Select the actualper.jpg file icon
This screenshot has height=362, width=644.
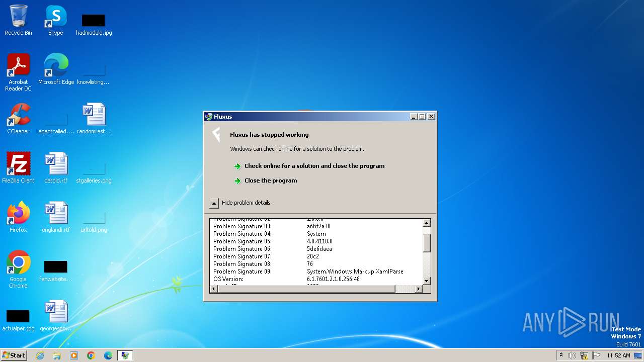[18, 320]
